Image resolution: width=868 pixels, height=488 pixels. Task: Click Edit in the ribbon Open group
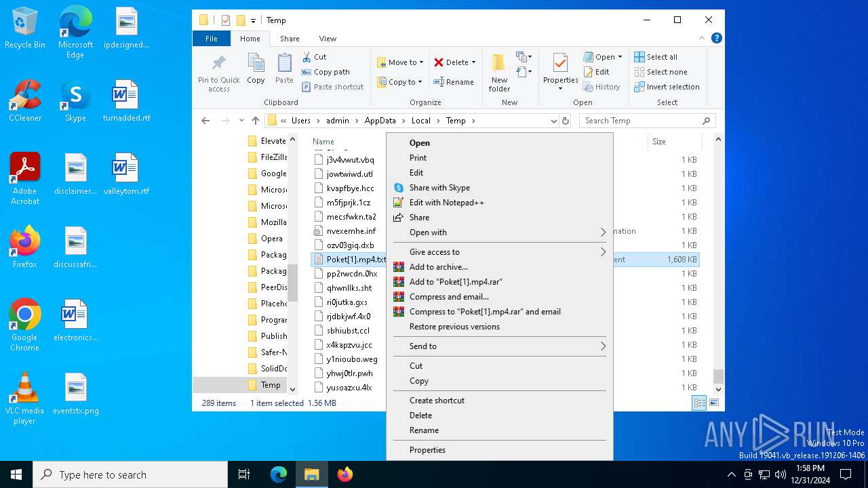(x=597, y=72)
